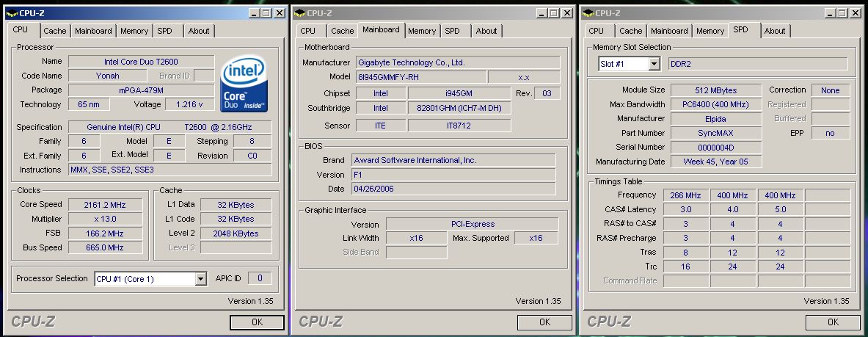868x337 pixels.
Task: Open About tab in the Mainboard window
Action: click(x=486, y=31)
